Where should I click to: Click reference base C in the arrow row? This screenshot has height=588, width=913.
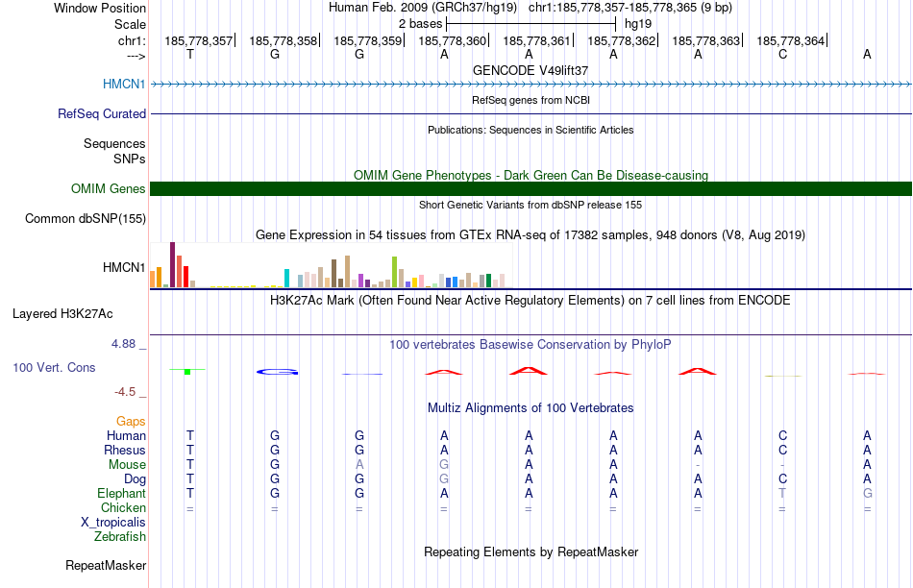(782, 54)
